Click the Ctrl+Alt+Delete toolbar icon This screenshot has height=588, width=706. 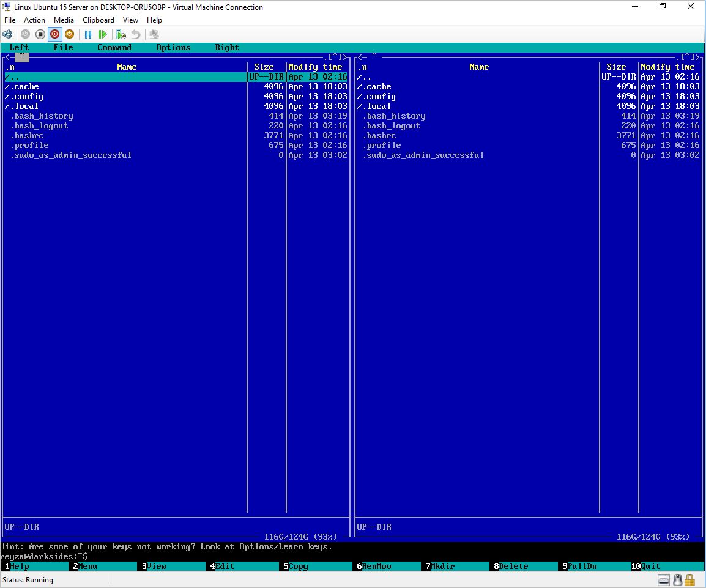pyautogui.click(x=8, y=35)
